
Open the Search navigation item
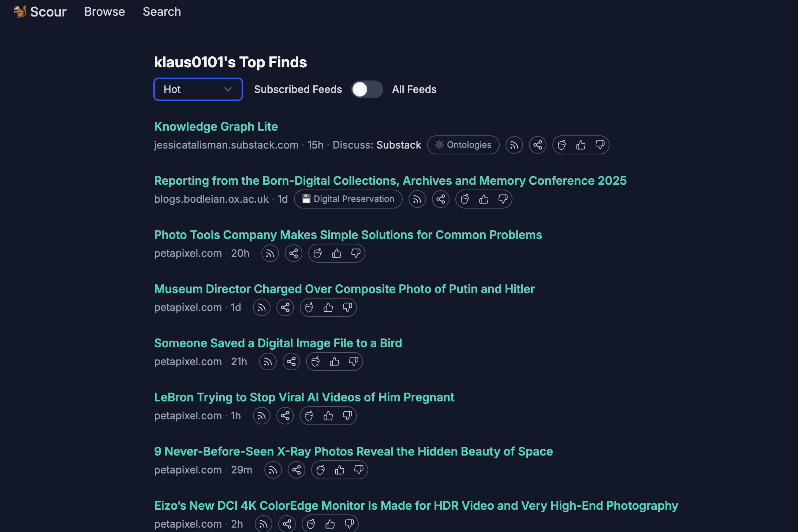point(162,12)
